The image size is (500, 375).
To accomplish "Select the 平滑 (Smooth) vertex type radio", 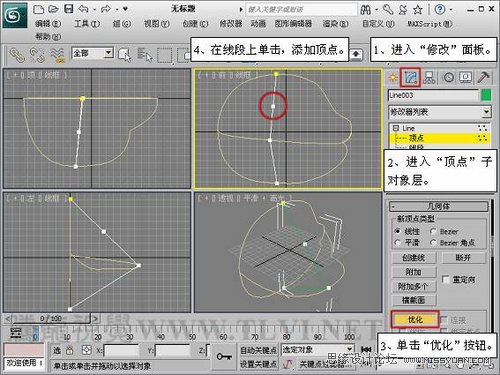I will pyautogui.click(x=397, y=243).
